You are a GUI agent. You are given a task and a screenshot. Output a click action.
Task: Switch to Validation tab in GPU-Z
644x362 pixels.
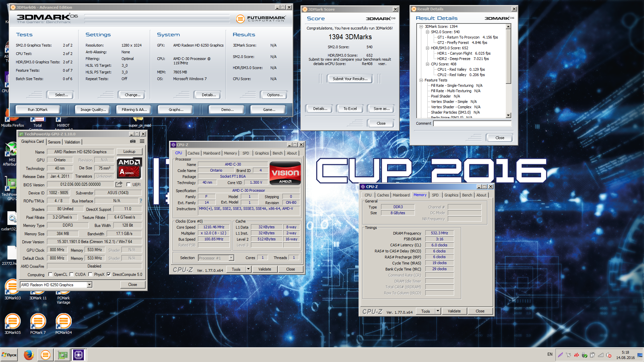[x=72, y=142]
